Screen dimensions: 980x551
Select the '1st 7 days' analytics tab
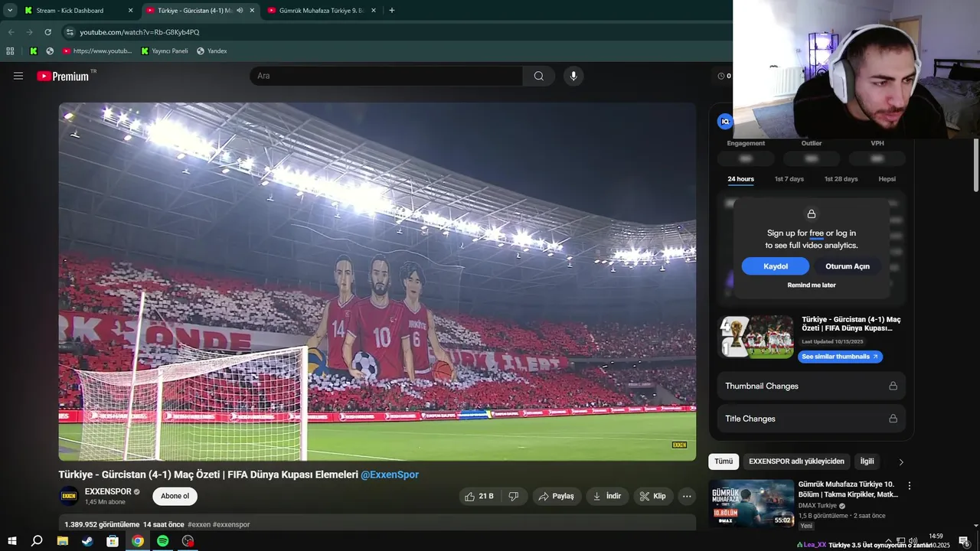[789, 179]
